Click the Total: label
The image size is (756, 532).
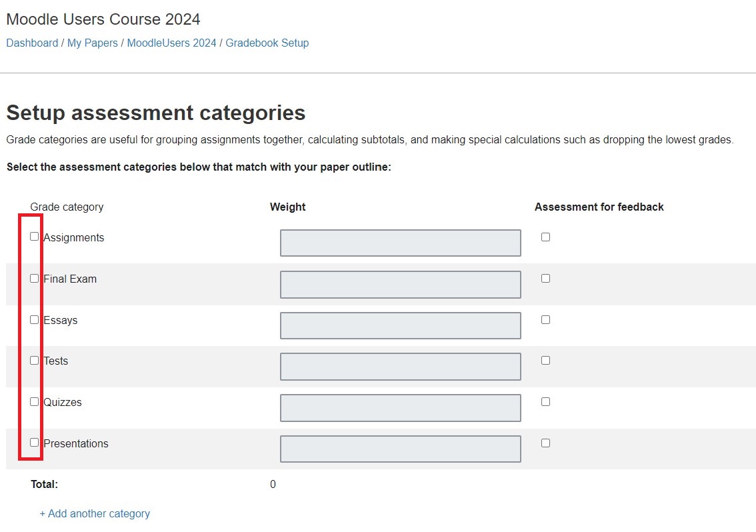click(x=45, y=484)
